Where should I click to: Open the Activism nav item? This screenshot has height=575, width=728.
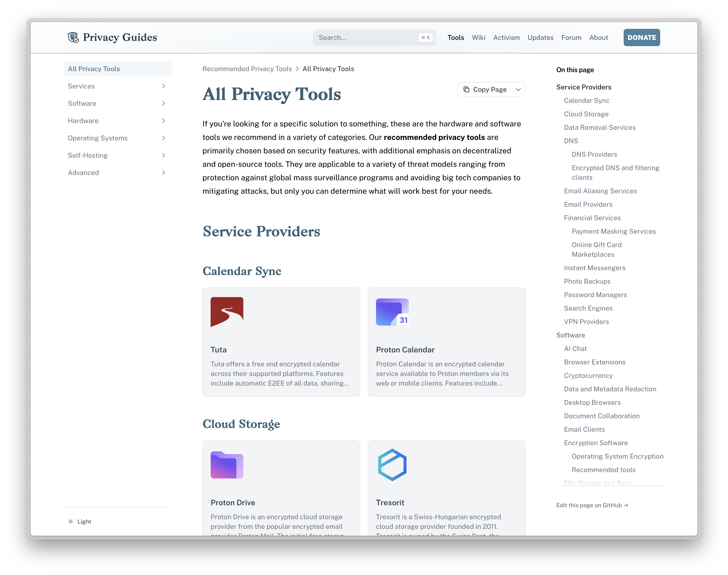[506, 38]
